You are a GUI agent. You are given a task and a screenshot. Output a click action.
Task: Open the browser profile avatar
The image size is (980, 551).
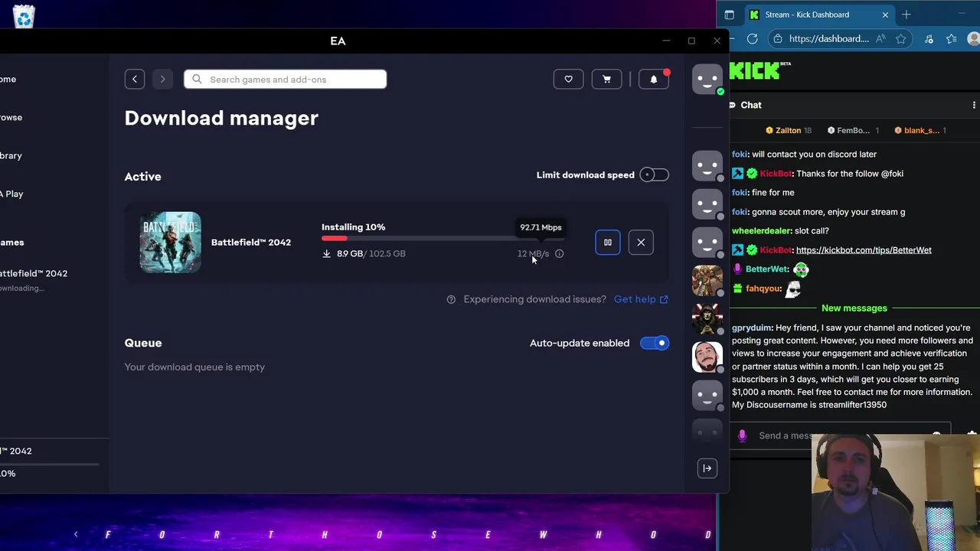[x=974, y=38]
